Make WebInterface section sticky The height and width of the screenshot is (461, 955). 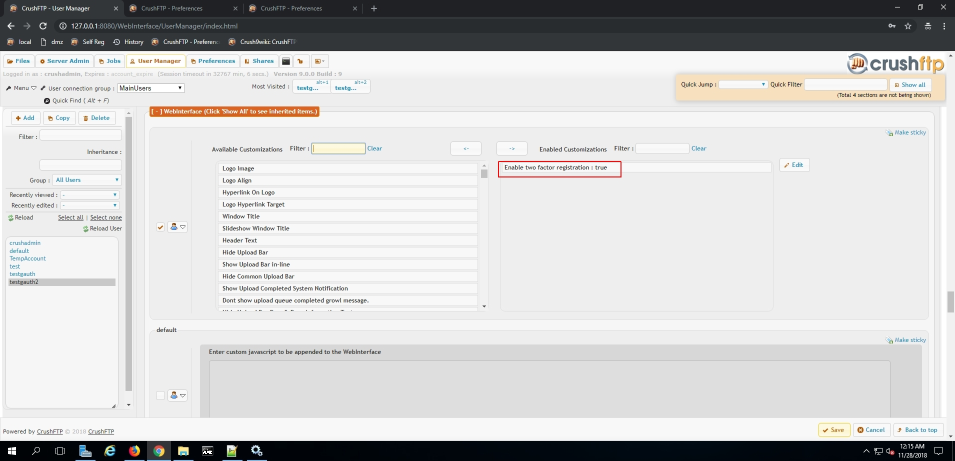tap(906, 132)
